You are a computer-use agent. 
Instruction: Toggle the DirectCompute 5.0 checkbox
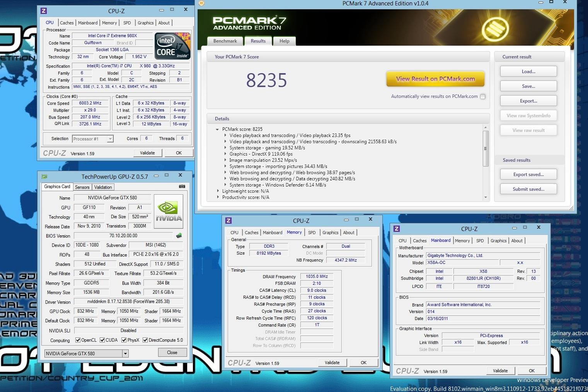click(x=145, y=340)
